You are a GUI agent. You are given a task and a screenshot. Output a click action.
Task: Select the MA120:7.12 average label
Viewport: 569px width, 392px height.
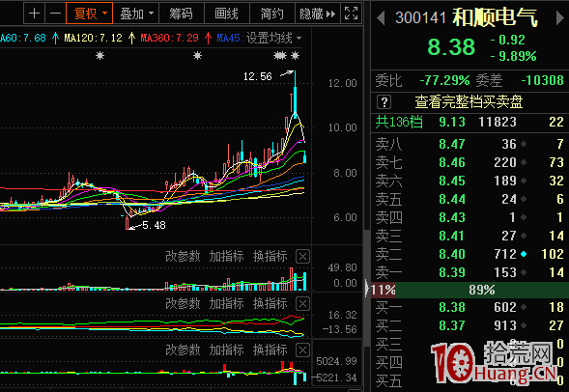click(x=93, y=38)
